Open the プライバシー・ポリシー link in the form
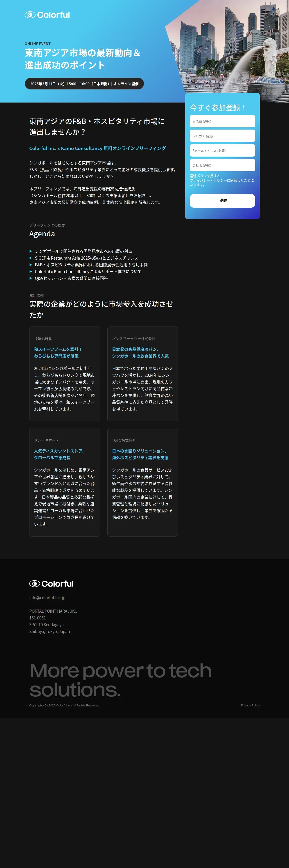 pyautogui.click(x=208, y=180)
